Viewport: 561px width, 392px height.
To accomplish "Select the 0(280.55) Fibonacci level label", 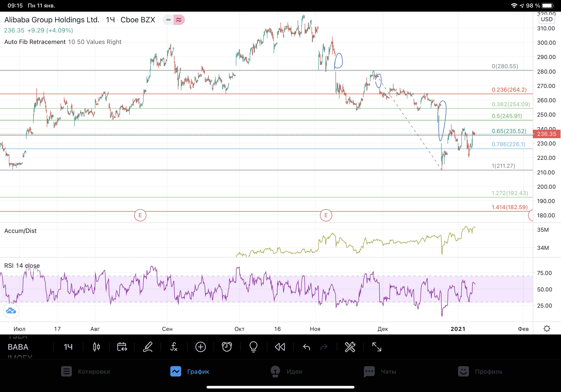I will [505, 66].
